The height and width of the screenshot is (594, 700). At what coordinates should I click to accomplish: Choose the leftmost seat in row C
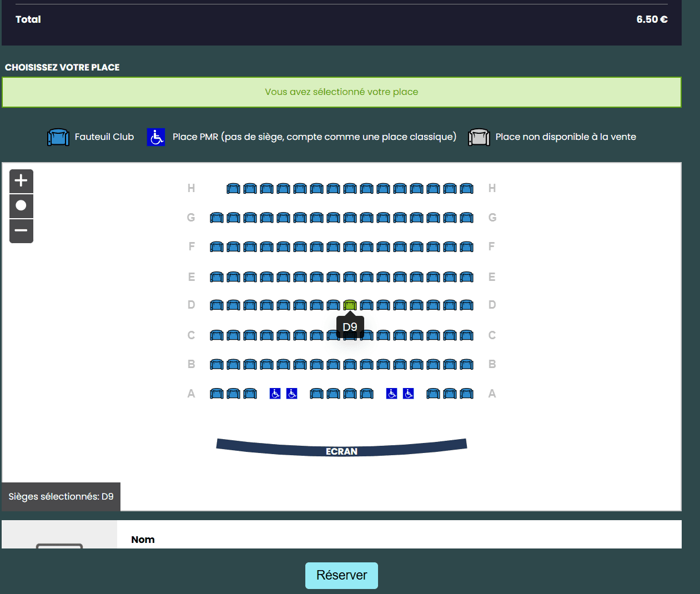point(216,335)
